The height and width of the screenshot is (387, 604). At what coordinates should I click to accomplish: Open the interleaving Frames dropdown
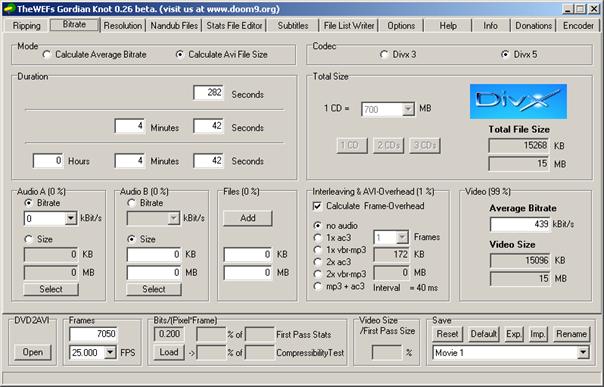pos(402,238)
